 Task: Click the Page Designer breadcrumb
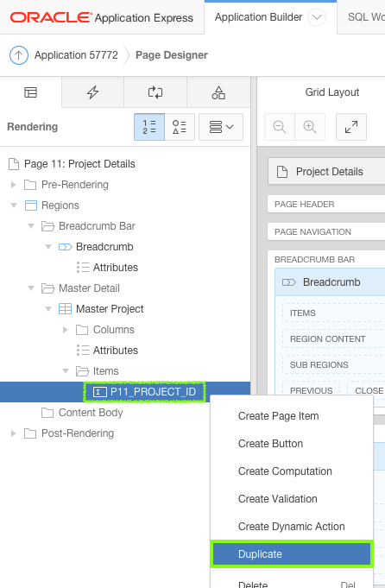click(x=171, y=55)
